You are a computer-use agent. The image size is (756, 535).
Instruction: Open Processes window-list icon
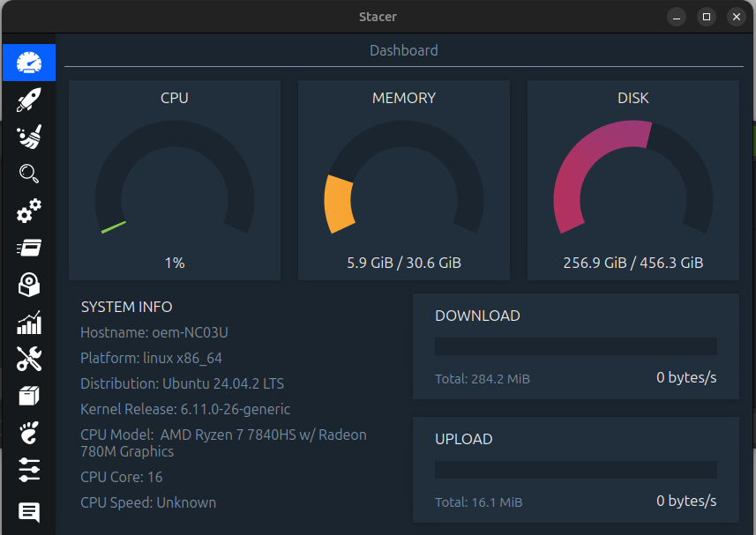click(29, 248)
